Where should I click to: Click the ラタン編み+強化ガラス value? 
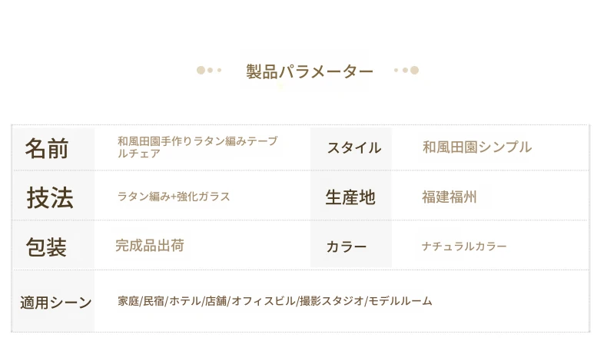[x=174, y=197]
